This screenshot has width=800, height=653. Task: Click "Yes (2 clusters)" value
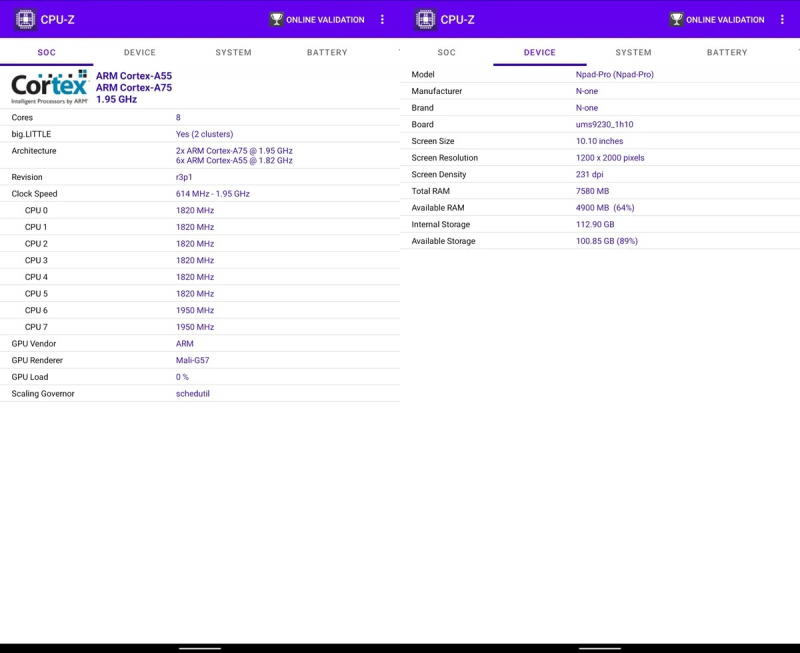[204, 134]
